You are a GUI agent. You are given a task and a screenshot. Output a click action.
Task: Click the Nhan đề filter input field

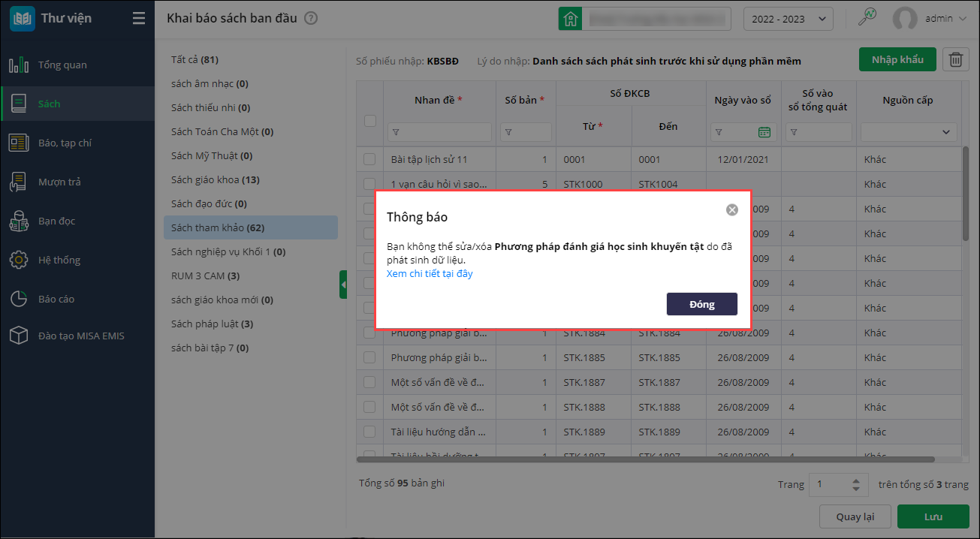click(440, 132)
